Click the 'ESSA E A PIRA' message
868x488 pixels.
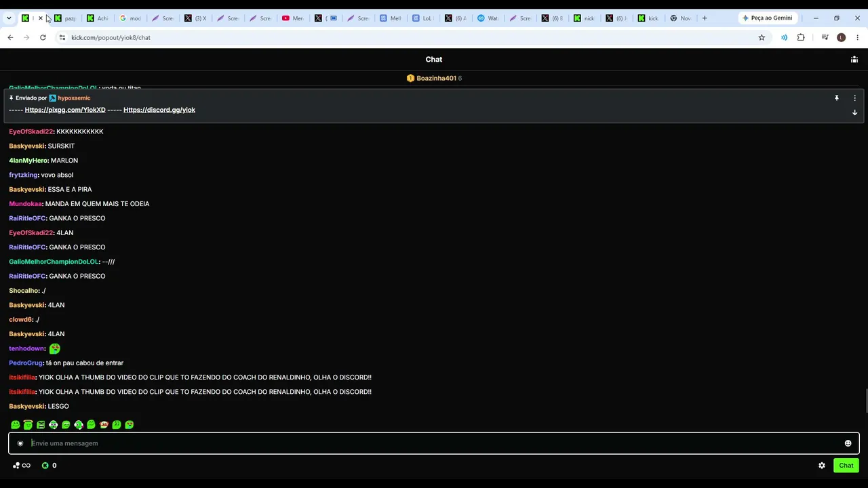(x=70, y=190)
